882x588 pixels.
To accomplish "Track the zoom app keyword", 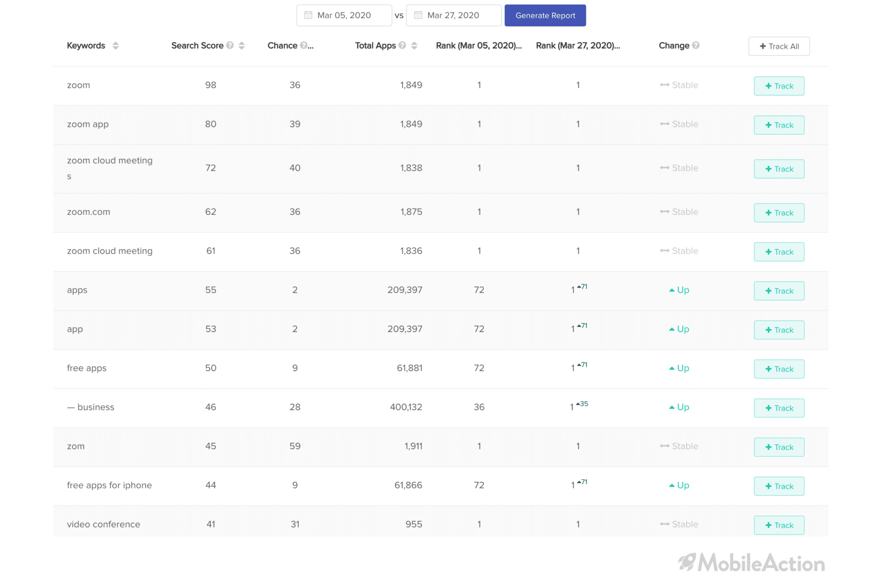I will click(779, 125).
